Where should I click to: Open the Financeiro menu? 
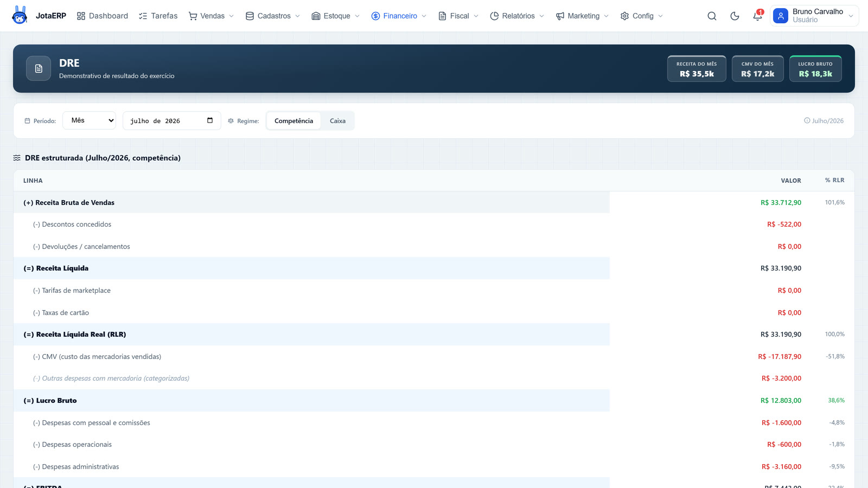pyautogui.click(x=399, y=16)
